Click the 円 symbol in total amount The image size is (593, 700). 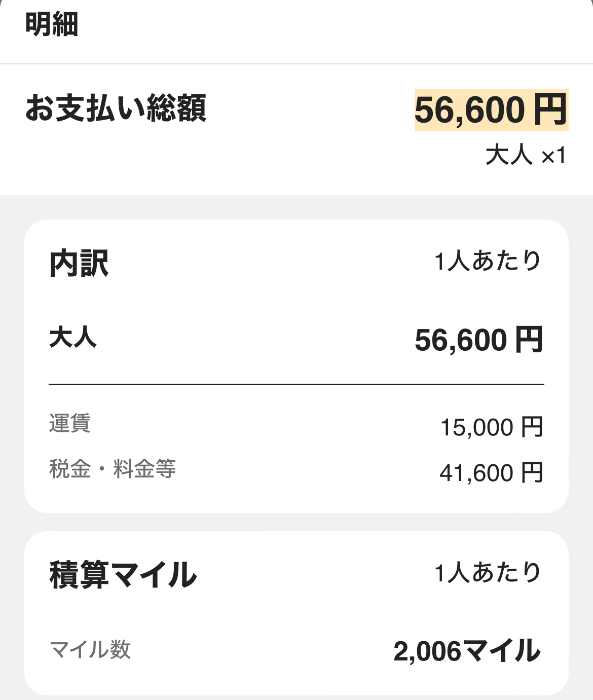(x=549, y=110)
